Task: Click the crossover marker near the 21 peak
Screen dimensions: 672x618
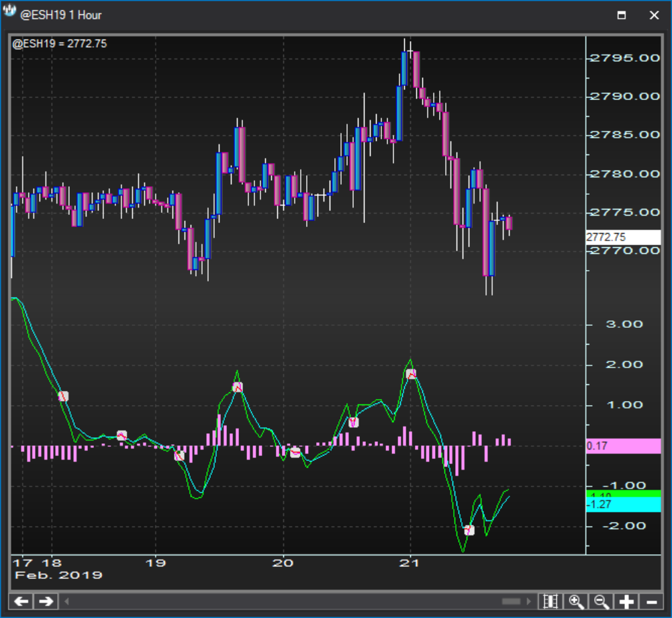Action: click(x=411, y=374)
